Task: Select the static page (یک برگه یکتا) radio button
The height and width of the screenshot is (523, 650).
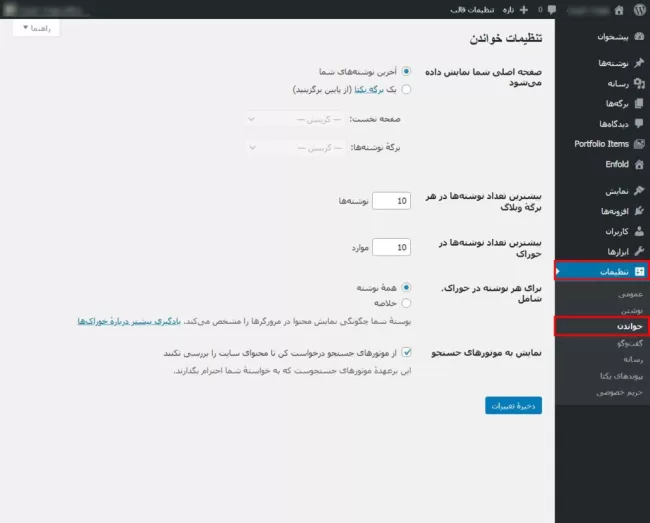Action: pos(406,90)
